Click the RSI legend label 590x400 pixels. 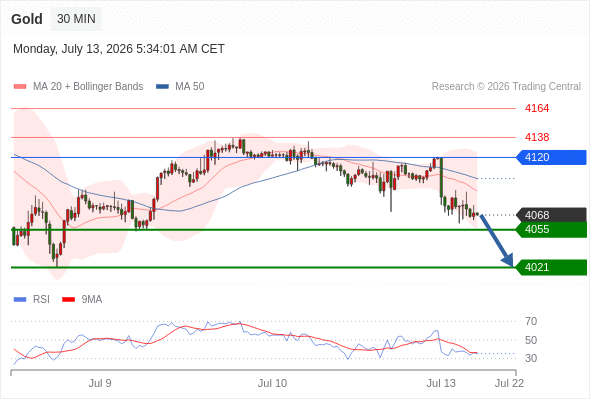click(41, 300)
